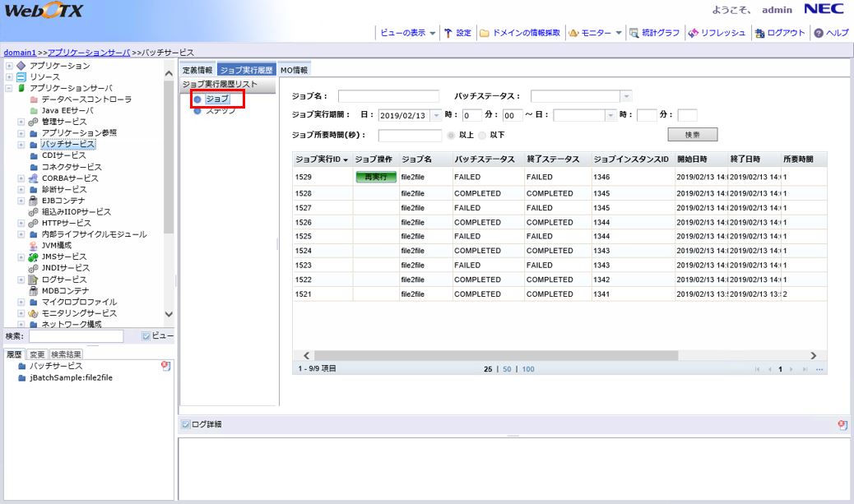Switch to the 定義情報 tab
The image size is (854, 504).
click(x=197, y=71)
